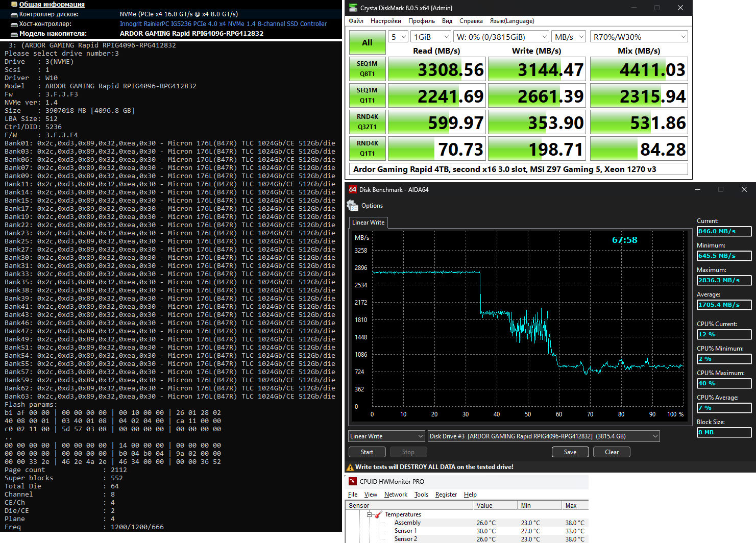Image resolution: width=756 pixels, height=543 pixels.
Task: Open the Register menu in HWMonitor
Action: 446,495
